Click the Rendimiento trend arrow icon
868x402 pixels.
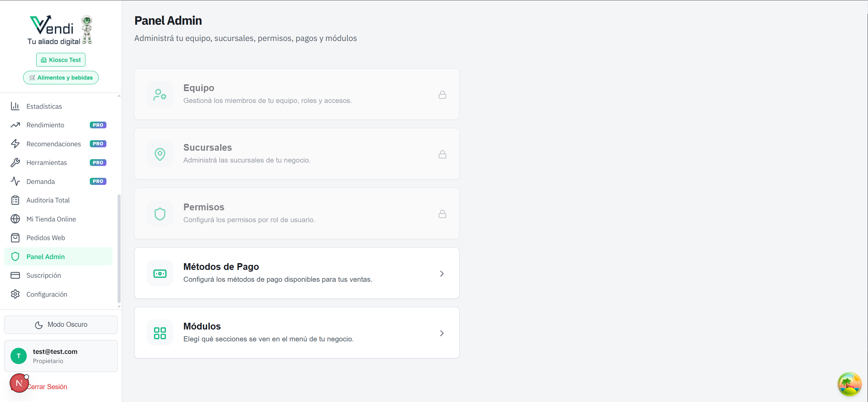point(16,125)
